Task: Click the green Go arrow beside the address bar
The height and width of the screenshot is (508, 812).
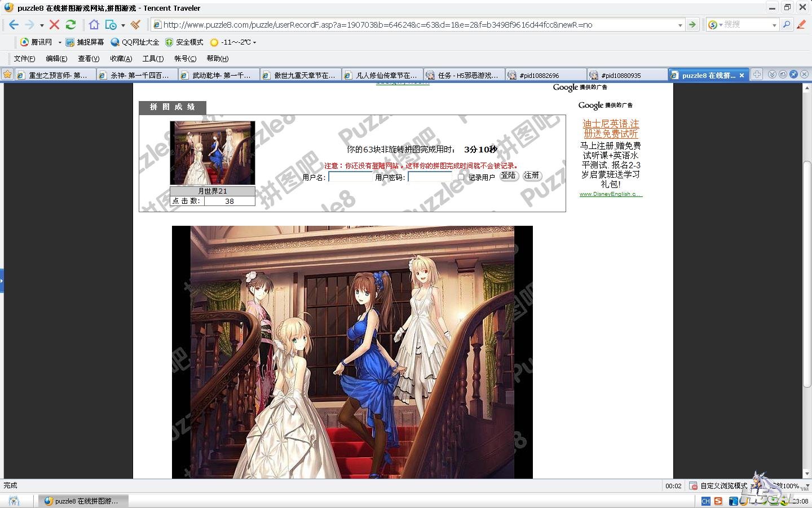Action: 692,25
